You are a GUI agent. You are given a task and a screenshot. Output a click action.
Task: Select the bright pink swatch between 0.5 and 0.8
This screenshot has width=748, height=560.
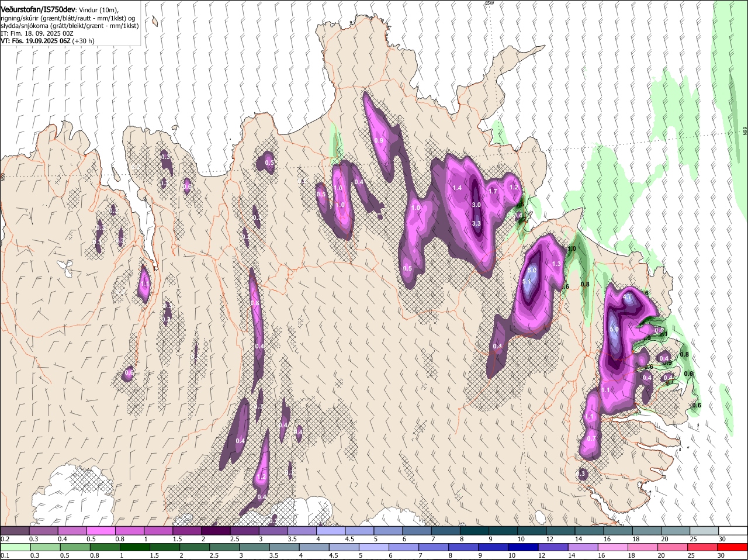click(x=101, y=530)
